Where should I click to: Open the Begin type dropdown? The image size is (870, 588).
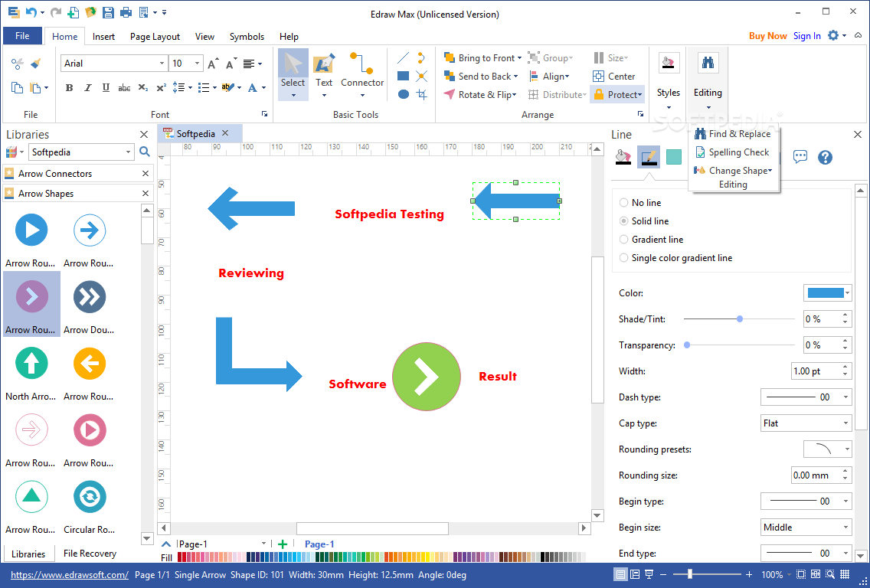click(x=806, y=501)
